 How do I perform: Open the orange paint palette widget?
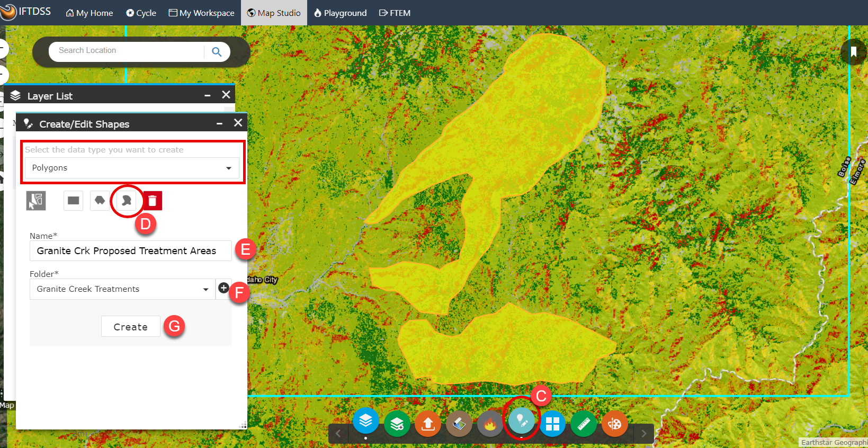[615, 424]
